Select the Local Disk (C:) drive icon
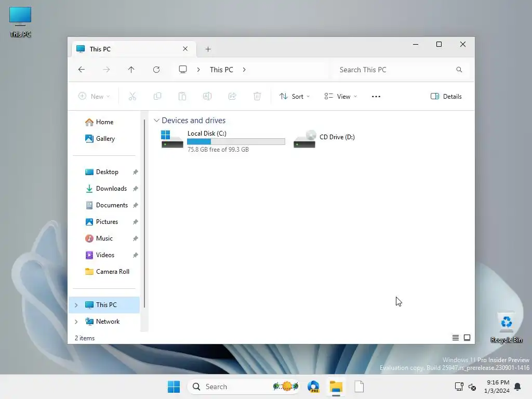 point(172,139)
